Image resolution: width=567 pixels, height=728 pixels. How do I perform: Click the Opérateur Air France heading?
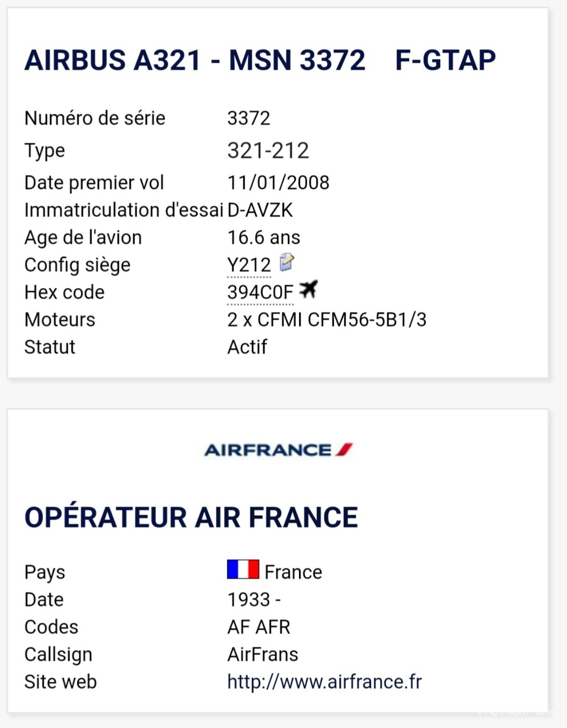point(191,517)
